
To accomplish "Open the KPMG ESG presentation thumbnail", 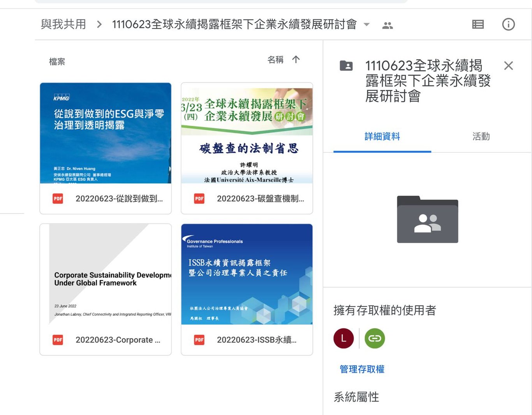I will pyautogui.click(x=106, y=133).
